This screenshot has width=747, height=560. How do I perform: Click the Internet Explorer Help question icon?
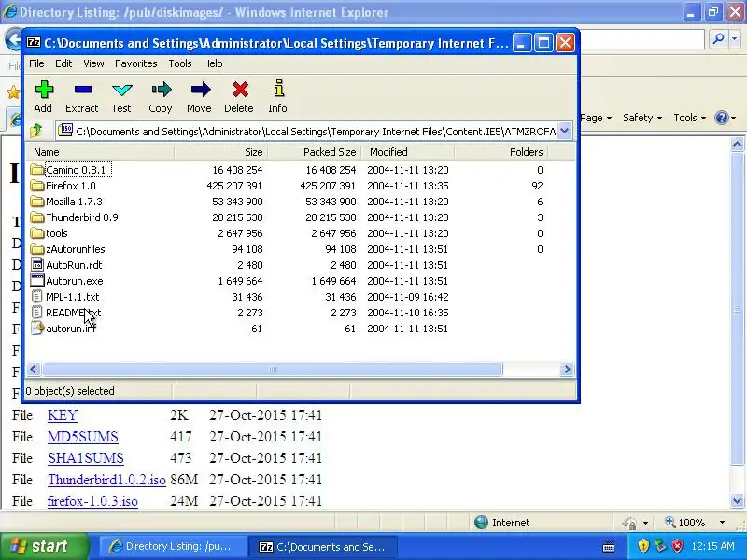coord(722,118)
